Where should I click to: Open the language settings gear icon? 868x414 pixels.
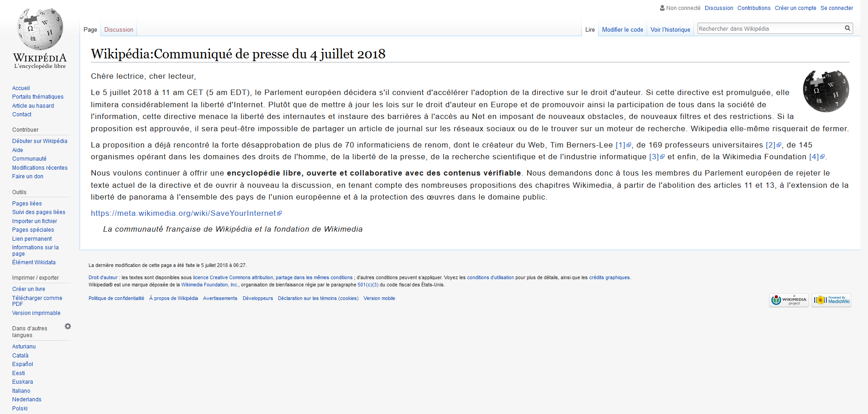tap(68, 326)
